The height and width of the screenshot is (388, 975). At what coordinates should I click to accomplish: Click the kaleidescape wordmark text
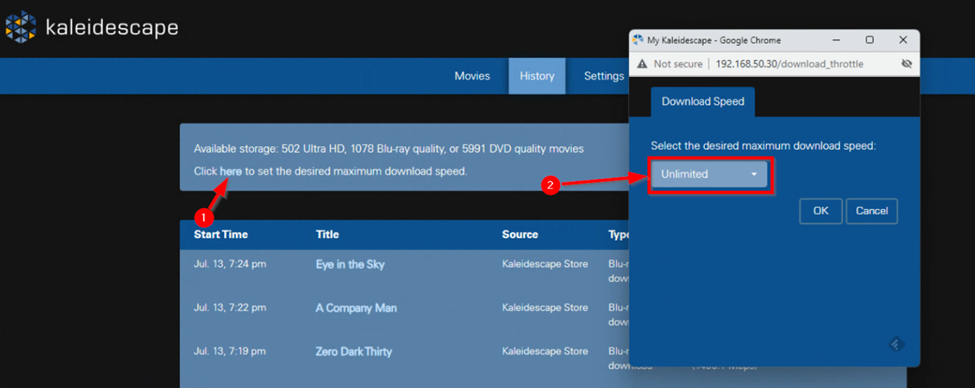[112, 27]
